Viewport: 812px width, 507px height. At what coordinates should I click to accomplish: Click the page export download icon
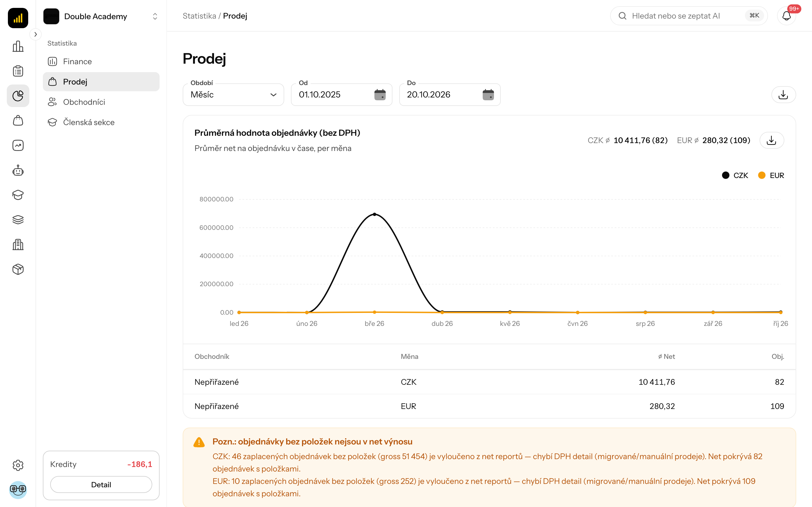(783, 95)
